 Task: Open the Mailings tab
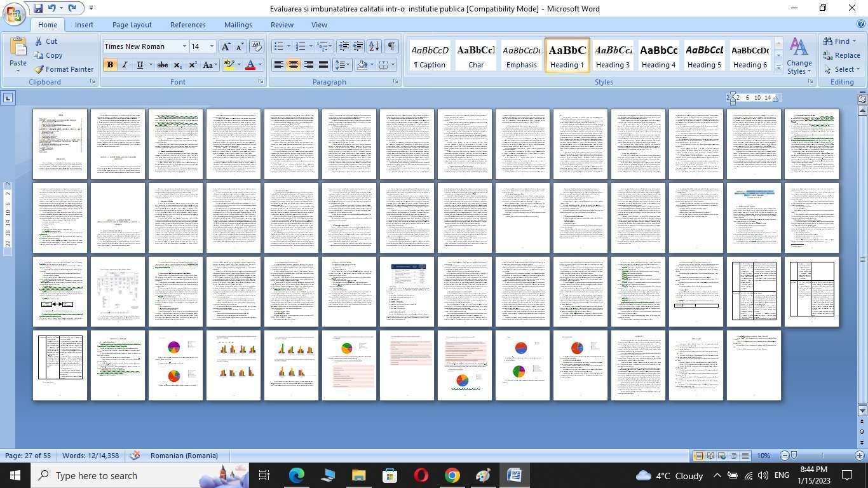pos(238,25)
